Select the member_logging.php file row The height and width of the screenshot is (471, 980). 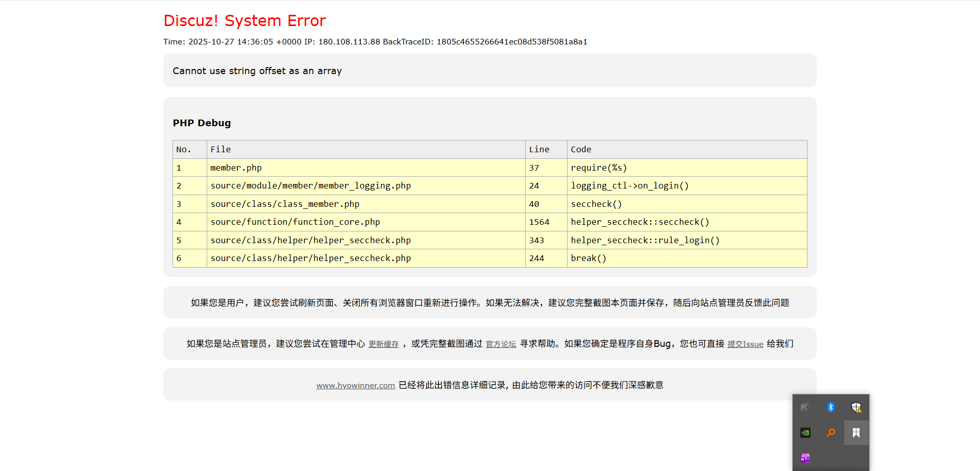point(310,186)
